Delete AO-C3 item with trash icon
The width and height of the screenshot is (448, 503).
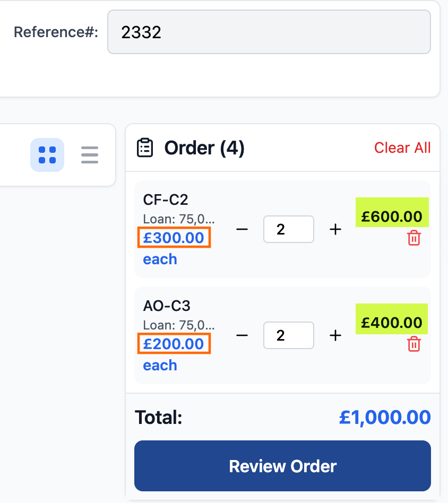coord(413,344)
